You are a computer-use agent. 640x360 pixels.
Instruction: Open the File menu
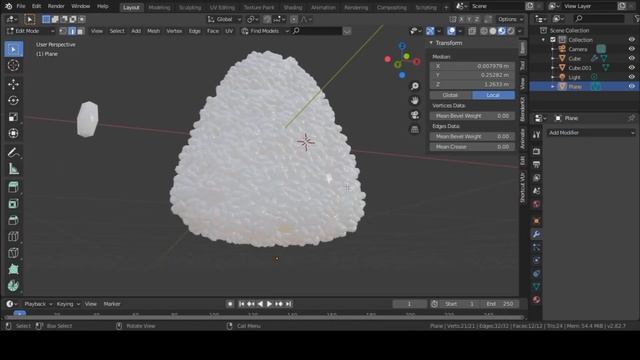(21, 7)
